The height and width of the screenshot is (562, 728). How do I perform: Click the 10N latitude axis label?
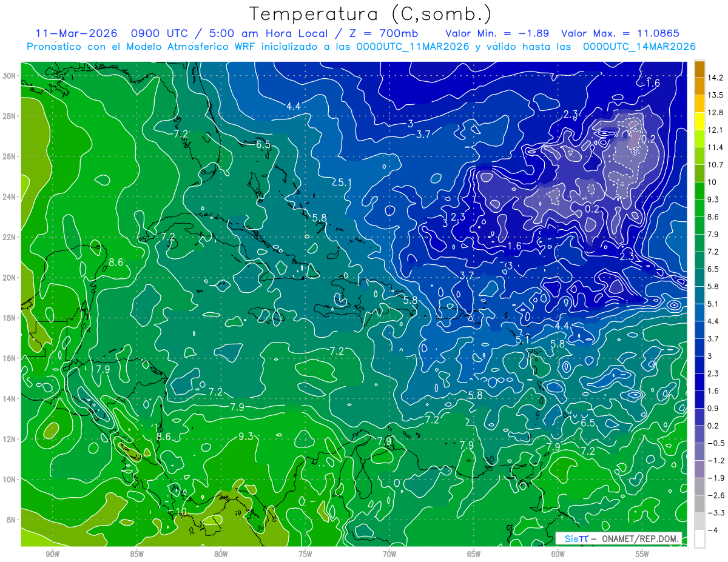pos(10,480)
